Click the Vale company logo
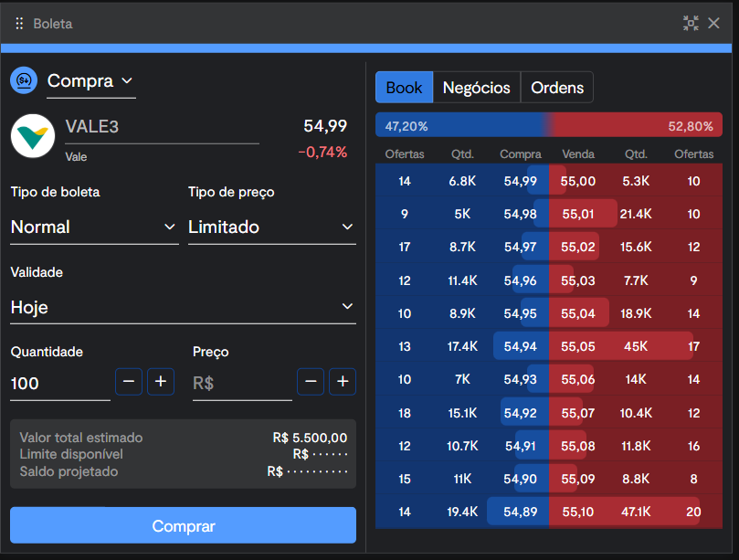Screen dimensions: 739x560 [33, 136]
